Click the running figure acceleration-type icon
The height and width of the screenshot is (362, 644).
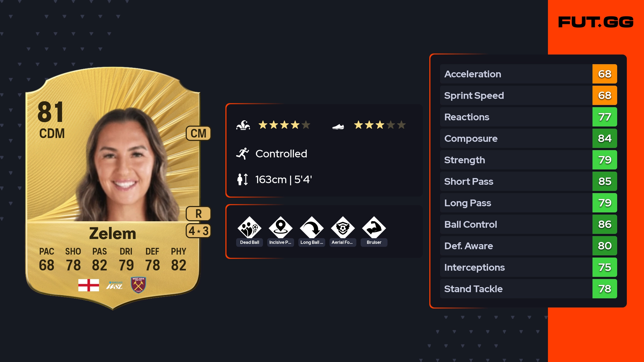click(243, 154)
